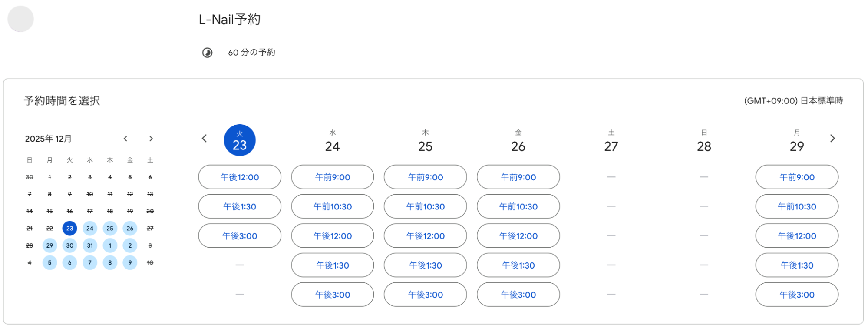Viewport: 868px width, 335px height.
Task: Click the profile avatar circle
Action: click(x=20, y=19)
